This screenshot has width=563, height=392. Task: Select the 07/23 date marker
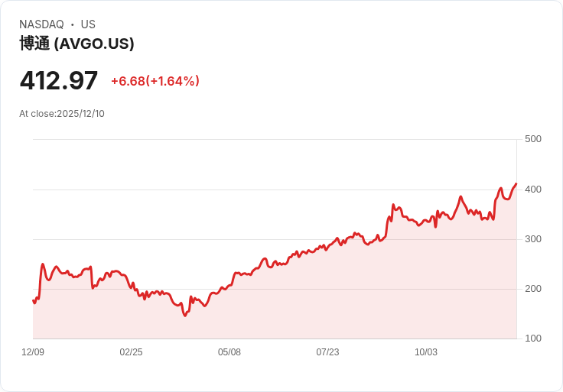point(327,352)
